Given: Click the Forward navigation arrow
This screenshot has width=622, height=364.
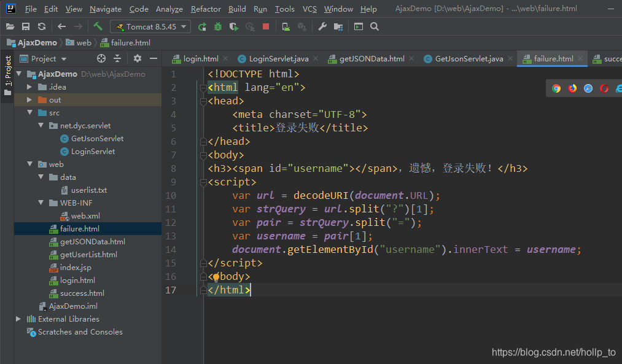Looking at the screenshot, I should [x=78, y=26].
